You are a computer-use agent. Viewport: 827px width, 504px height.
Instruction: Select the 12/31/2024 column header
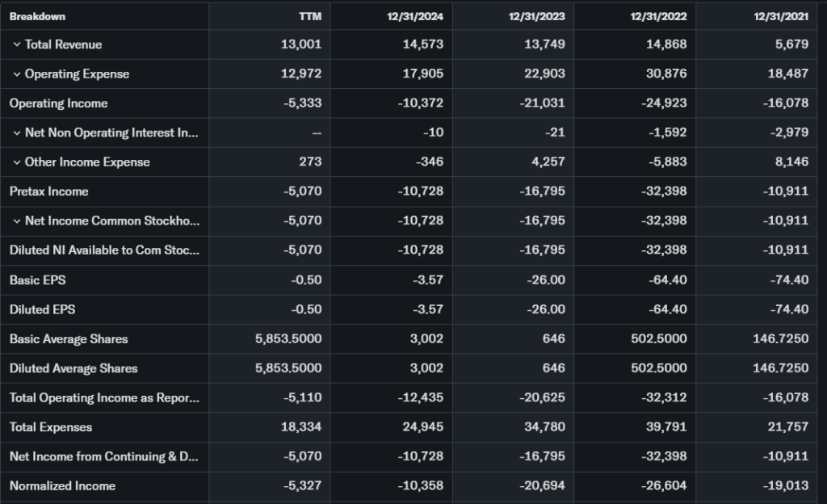[415, 16]
